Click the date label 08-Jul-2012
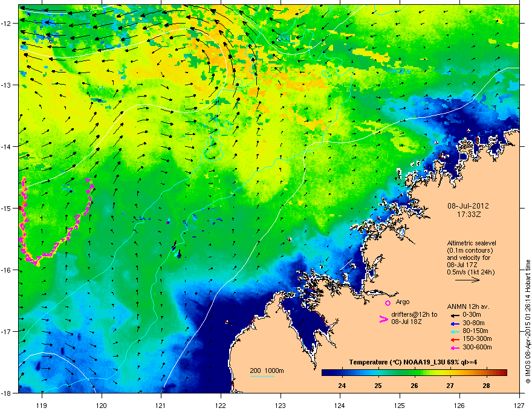This screenshot has height=411, width=532. click(468, 206)
